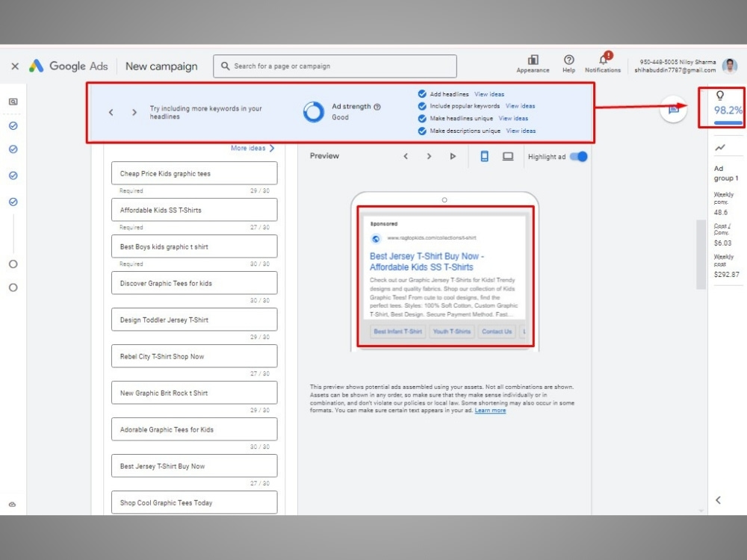Select the last unfinished step circle
747x560 pixels.
point(13,287)
